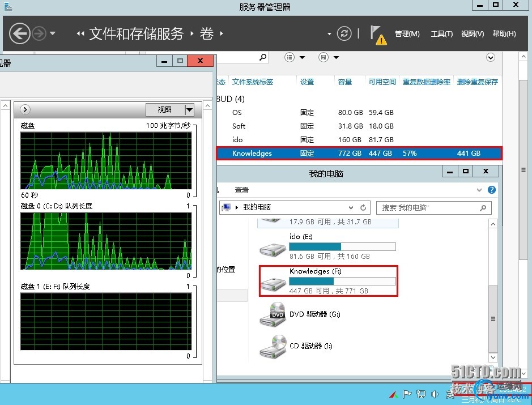Sort by 文件系统标签 column header

(253, 82)
